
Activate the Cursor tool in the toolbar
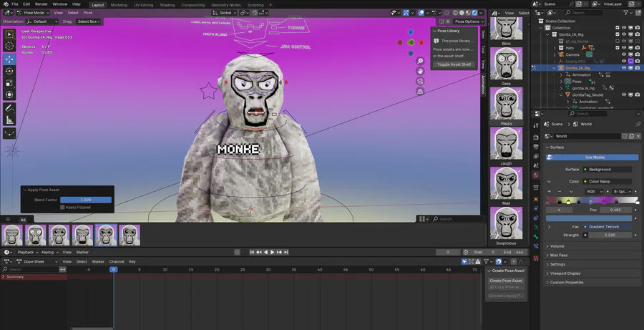point(9,46)
